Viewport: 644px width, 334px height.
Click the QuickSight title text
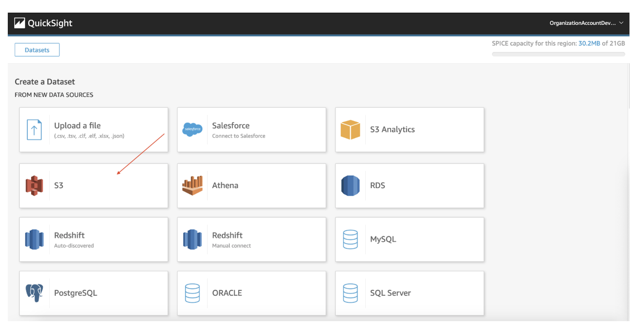point(50,23)
